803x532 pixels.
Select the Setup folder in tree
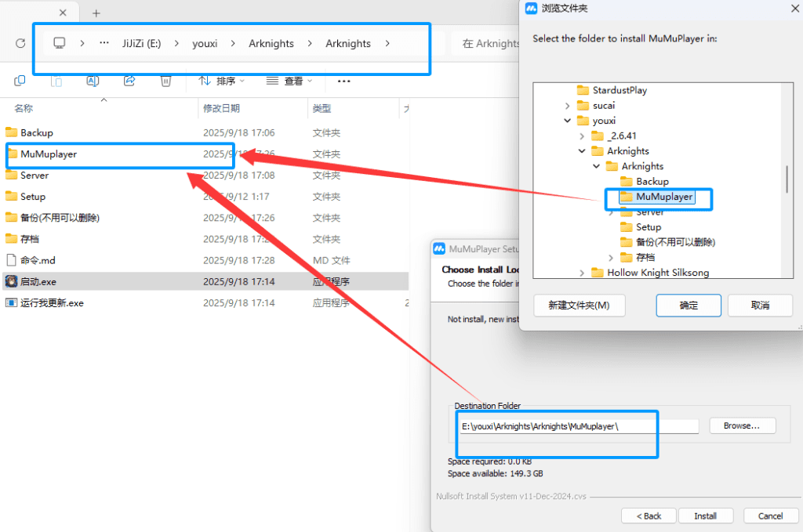(649, 227)
